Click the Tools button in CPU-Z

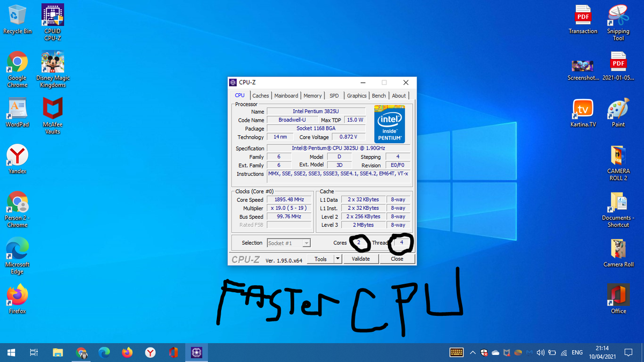(x=320, y=259)
